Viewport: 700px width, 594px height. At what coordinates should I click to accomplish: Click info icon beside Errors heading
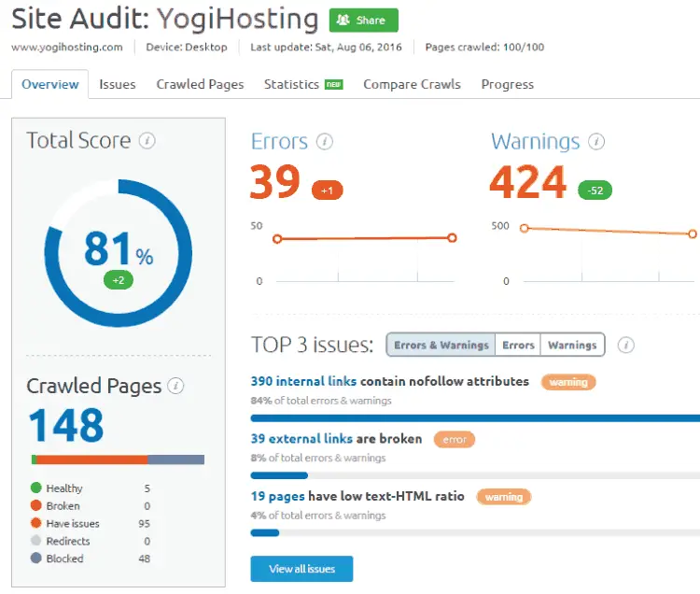point(325,142)
